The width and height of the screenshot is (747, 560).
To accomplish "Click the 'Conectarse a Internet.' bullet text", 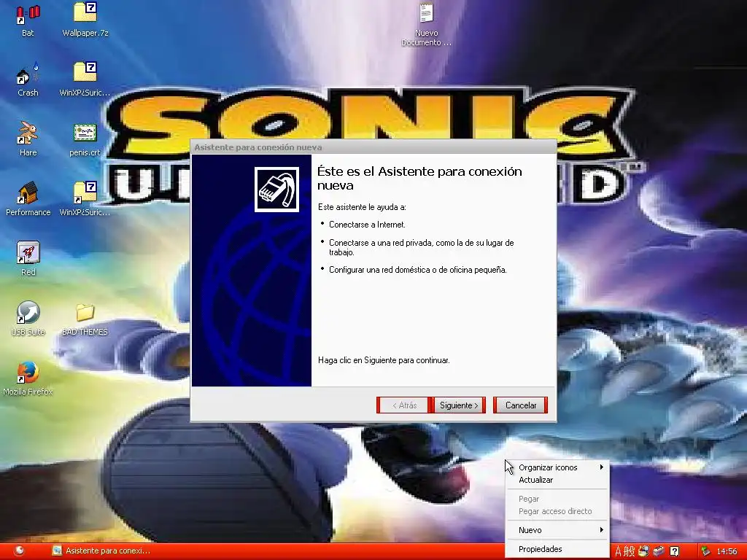I will click(367, 225).
